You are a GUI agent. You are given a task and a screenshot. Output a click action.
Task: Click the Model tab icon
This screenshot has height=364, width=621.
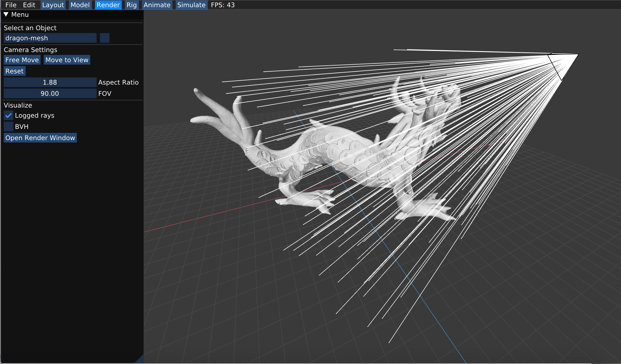coord(80,5)
